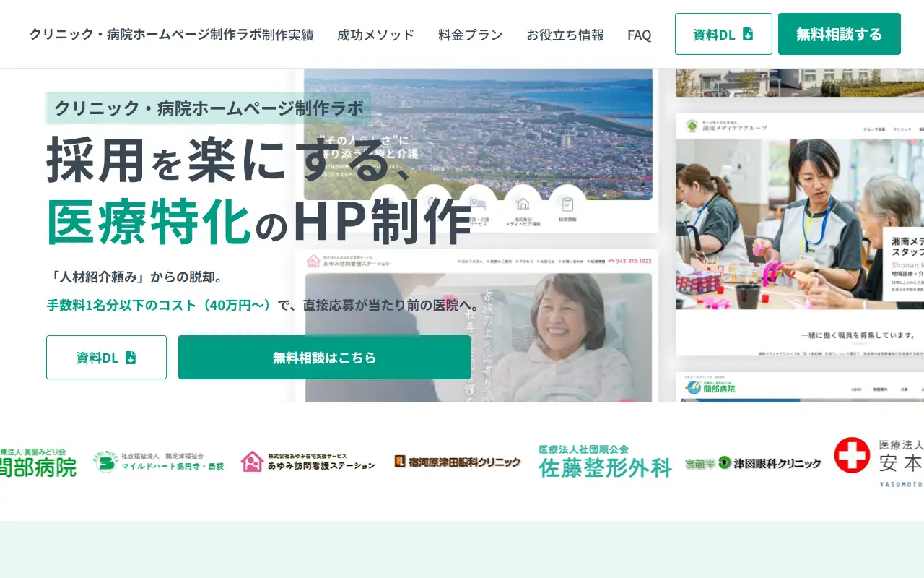
Task: Click the 宮前平 津田眼科クリニック logo
Action: click(753, 462)
